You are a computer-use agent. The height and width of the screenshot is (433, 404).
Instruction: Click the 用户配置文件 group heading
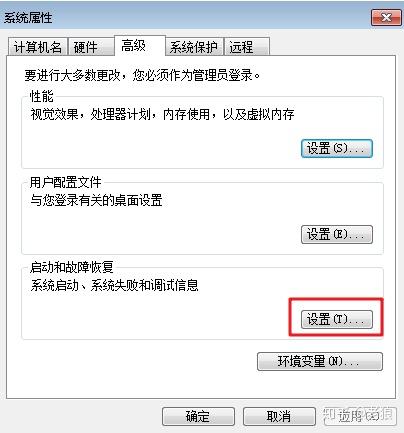pos(65,182)
